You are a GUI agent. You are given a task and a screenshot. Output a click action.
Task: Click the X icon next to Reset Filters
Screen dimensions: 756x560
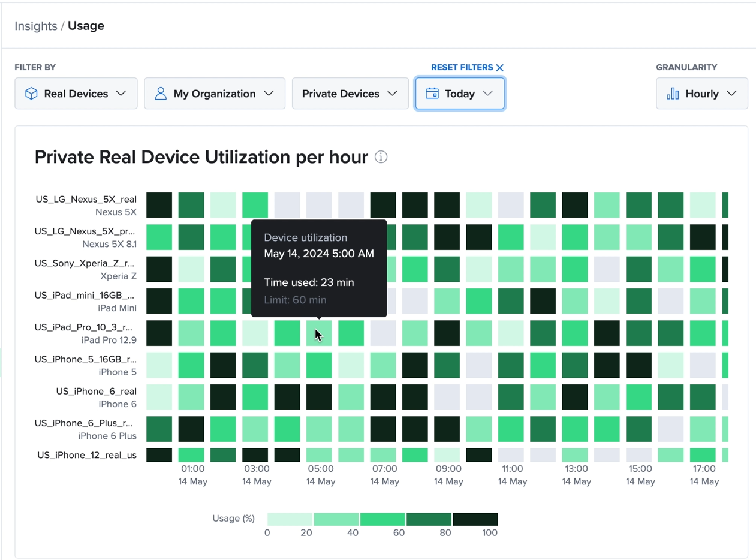[501, 67]
